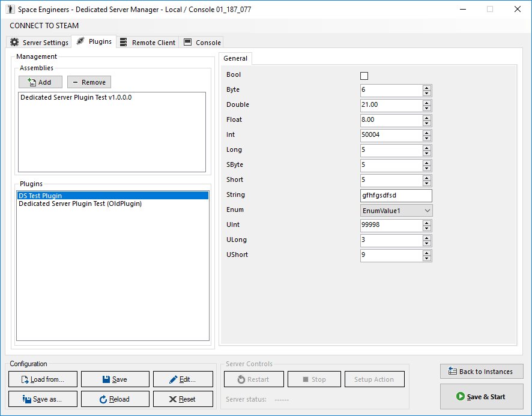The image size is (532, 416).
Task: Click the floppy disk Save button
Action: [115, 379]
